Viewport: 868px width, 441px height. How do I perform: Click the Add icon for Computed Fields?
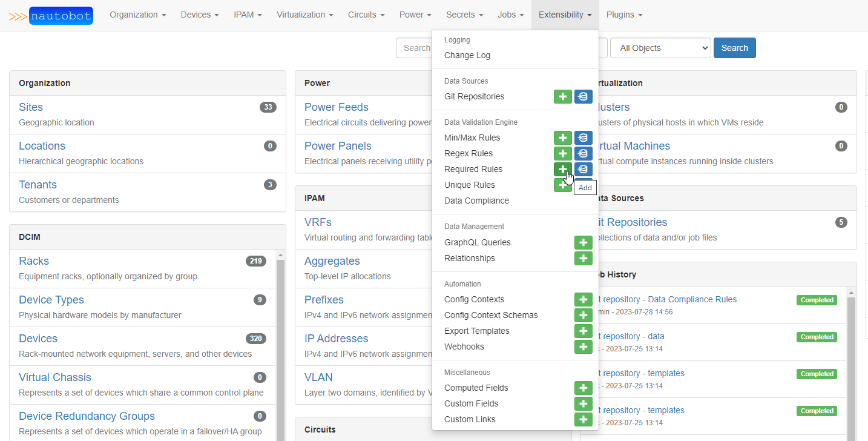click(x=583, y=388)
